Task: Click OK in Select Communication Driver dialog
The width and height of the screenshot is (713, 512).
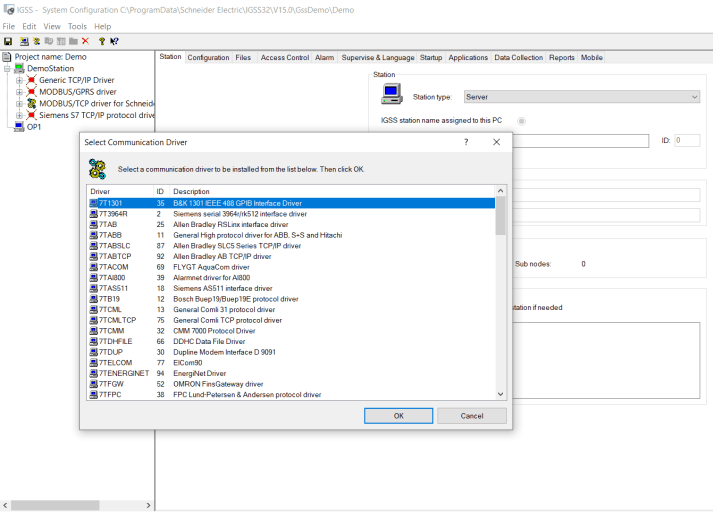Action: 398,415
